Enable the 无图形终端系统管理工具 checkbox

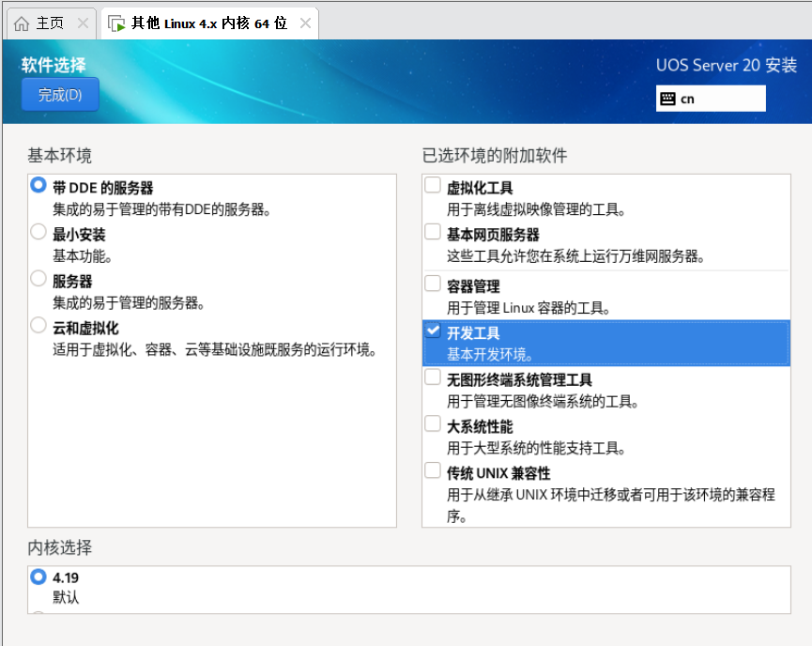coord(433,377)
